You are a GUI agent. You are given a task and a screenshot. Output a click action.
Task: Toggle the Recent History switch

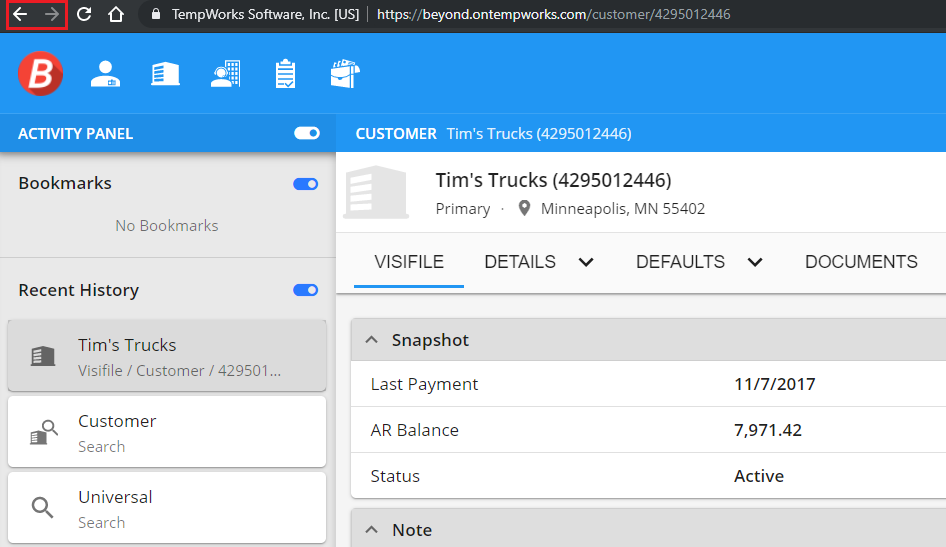306,290
